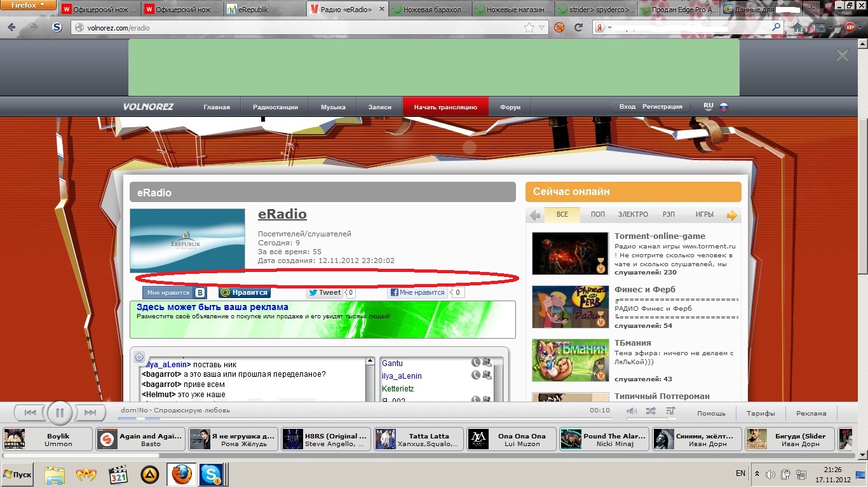Open the RU language selector
This screenshot has height=488, width=868.
pos(709,107)
